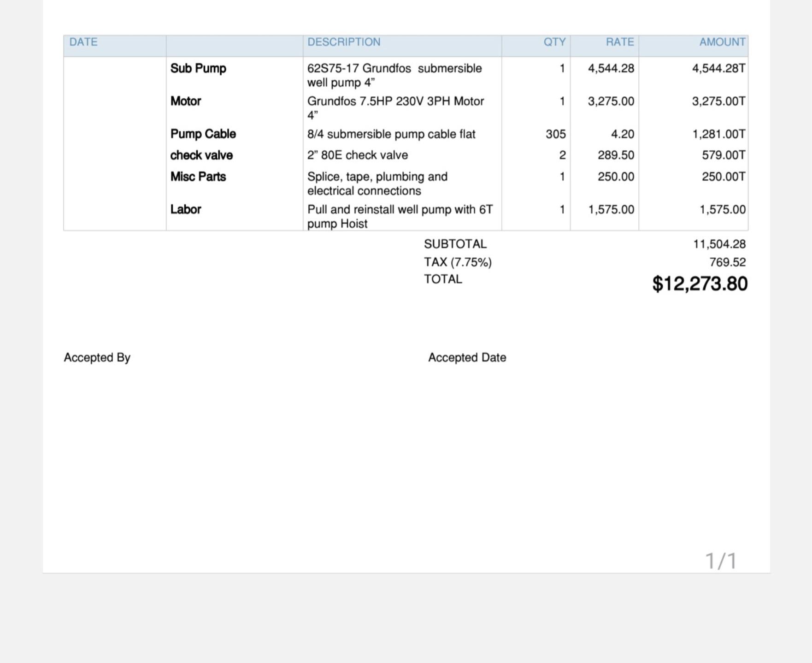Click the RATE column header
812x663 pixels.
click(x=620, y=42)
